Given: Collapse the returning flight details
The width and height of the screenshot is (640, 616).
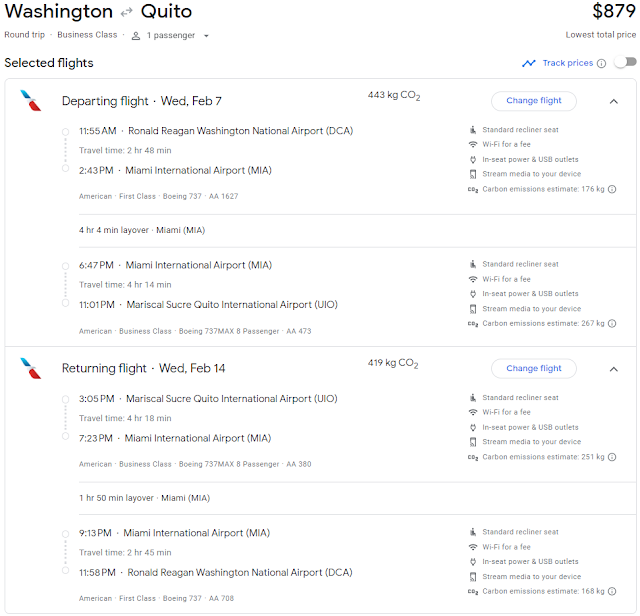Looking at the screenshot, I should pyautogui.click(x=613, y=368).
